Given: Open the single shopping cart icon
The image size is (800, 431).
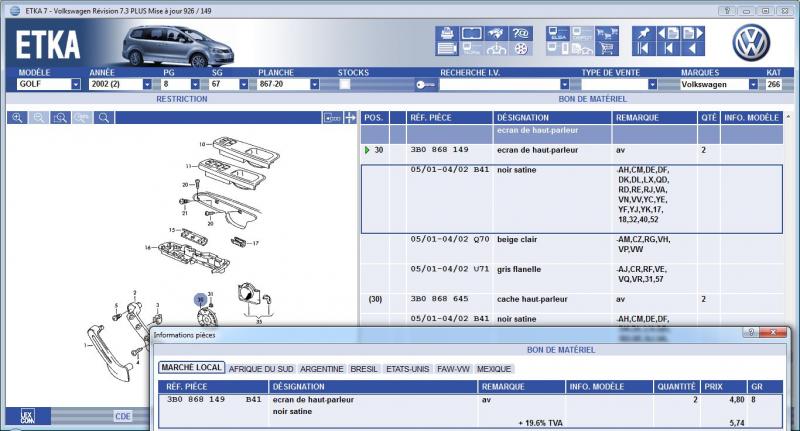Looking at the screenshot, I should 607,48.
